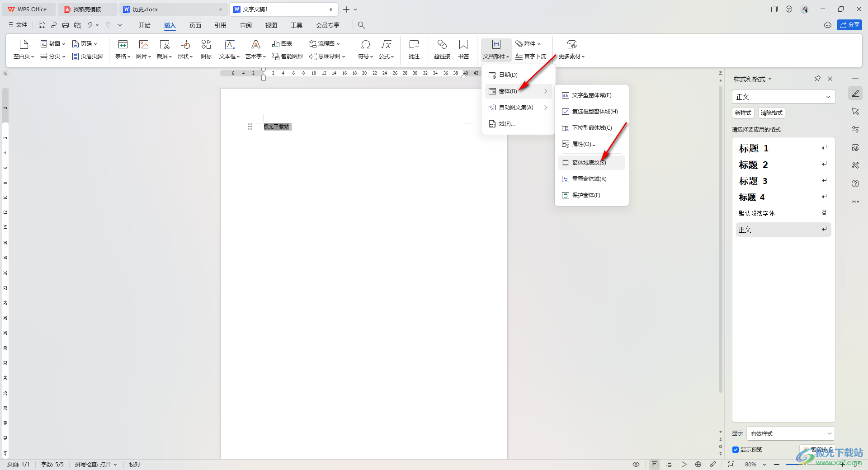
Task: Open the help icon in right sidebar
Action: point(855,183)
